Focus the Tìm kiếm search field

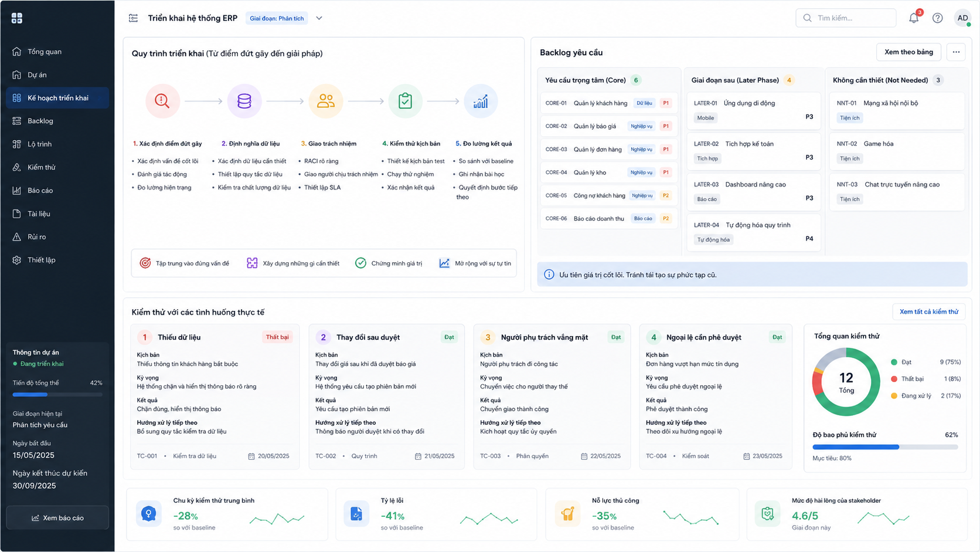point(846,18)
